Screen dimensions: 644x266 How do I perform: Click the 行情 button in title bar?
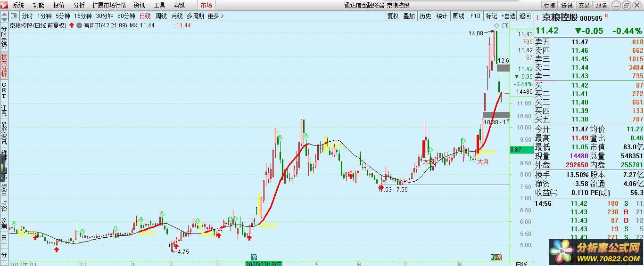[549, 5]
